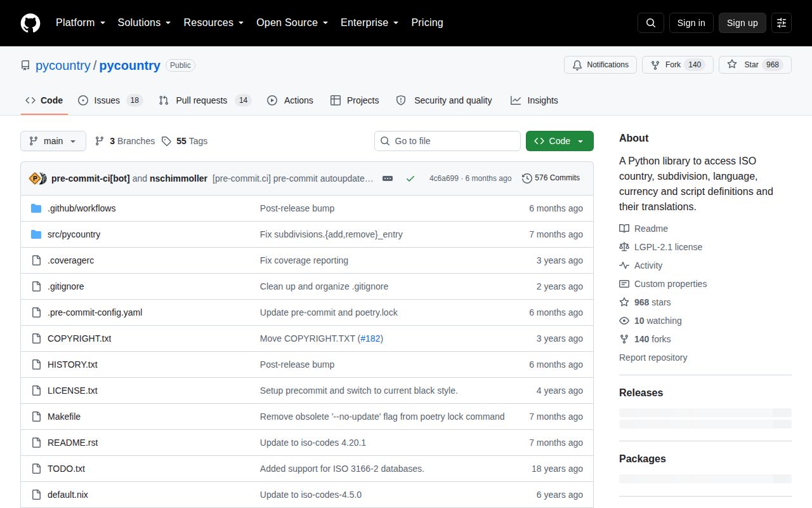The width and height of the screenshot is (812, 508).
Task: Open the #182 pull request link
Action: point(370,338)
